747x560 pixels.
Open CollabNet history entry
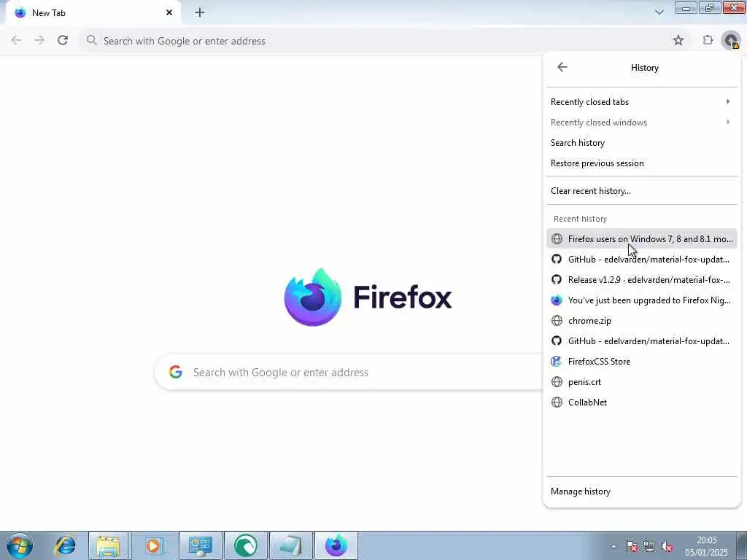[642, 402]
